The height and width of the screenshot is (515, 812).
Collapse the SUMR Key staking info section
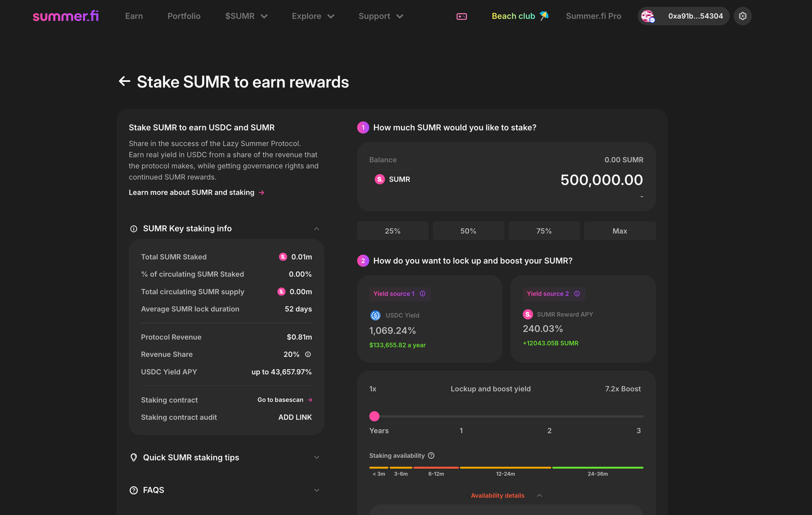[317, 229]
